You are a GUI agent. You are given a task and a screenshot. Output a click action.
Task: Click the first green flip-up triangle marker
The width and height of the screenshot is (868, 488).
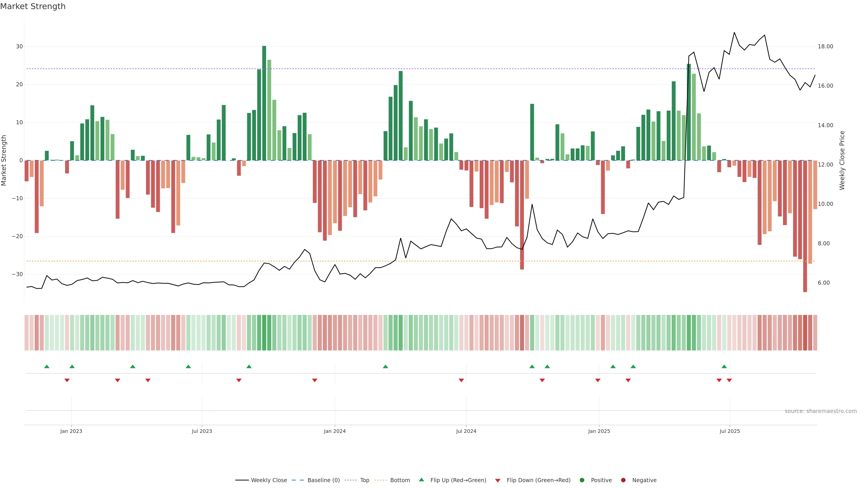pyautogui.click(x=47, y=366)
